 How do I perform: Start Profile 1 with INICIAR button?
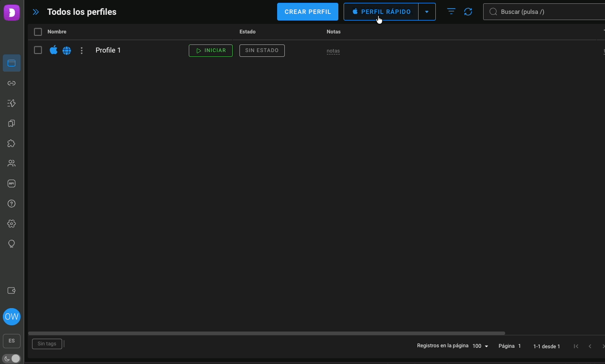click(211, 51)
